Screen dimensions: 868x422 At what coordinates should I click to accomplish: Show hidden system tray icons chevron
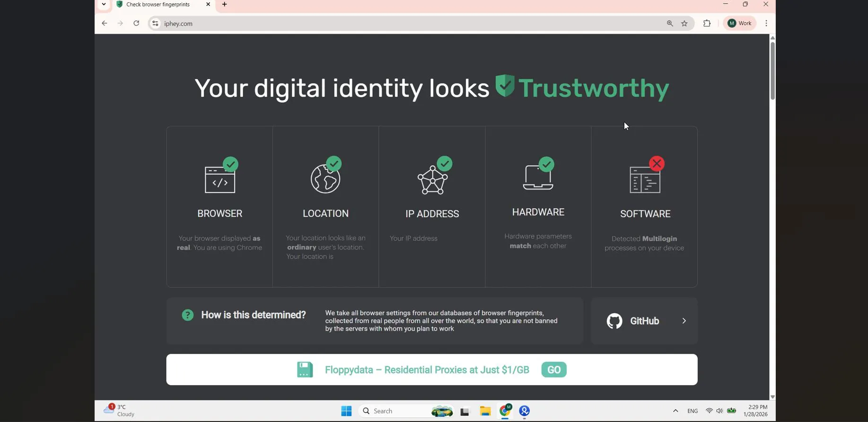[x=675, y=411]
